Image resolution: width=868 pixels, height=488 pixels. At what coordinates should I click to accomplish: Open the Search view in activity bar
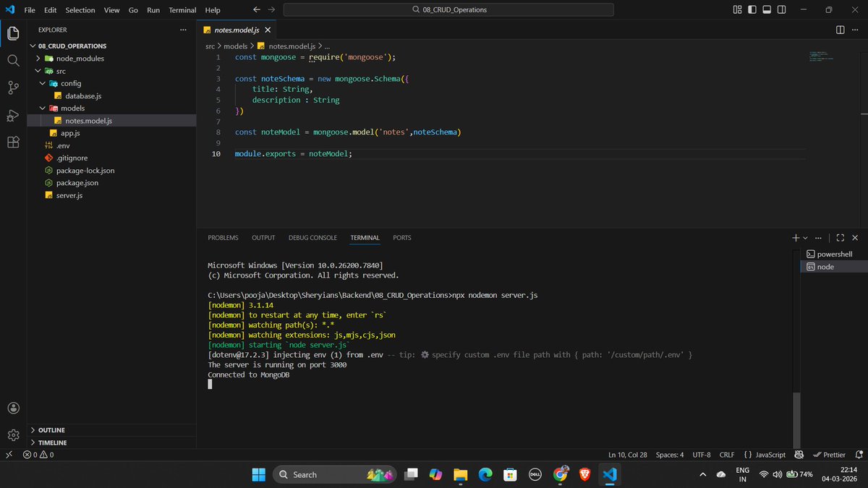click(13, 61)
